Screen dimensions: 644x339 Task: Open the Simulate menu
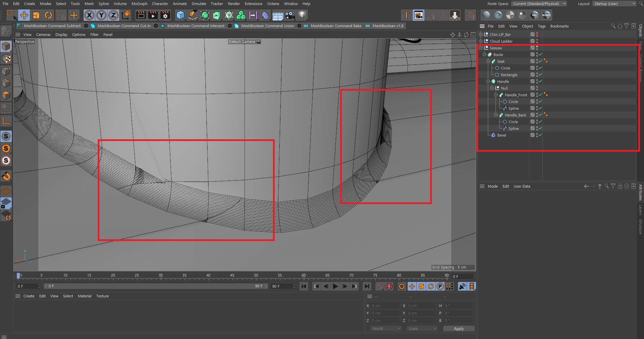(199, 4)
